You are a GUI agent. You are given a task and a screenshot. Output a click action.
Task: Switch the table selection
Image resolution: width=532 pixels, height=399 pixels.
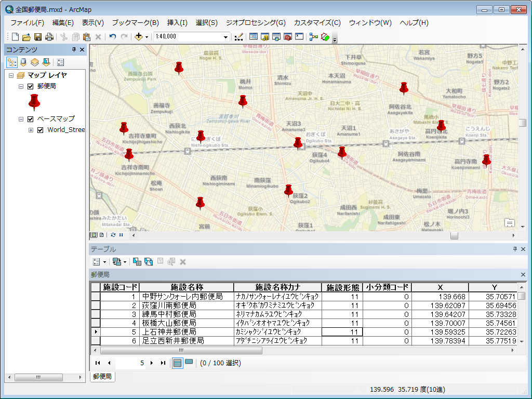tap(149, 262)
